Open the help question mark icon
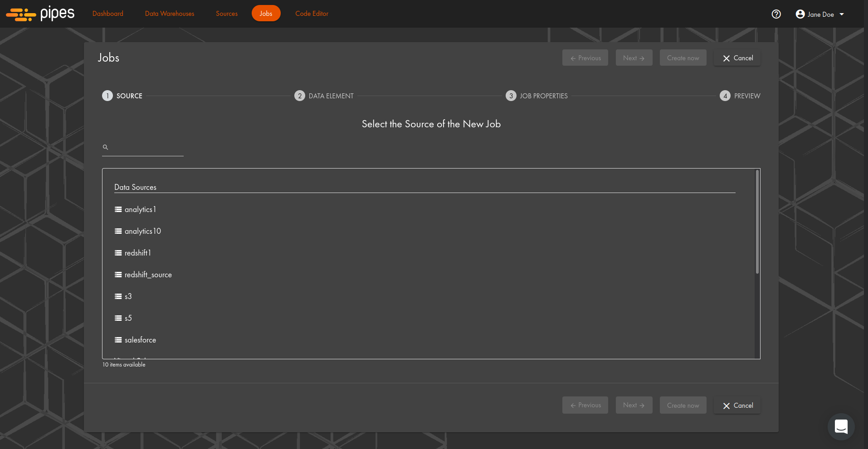868x449 pixels. click(776, 14)
